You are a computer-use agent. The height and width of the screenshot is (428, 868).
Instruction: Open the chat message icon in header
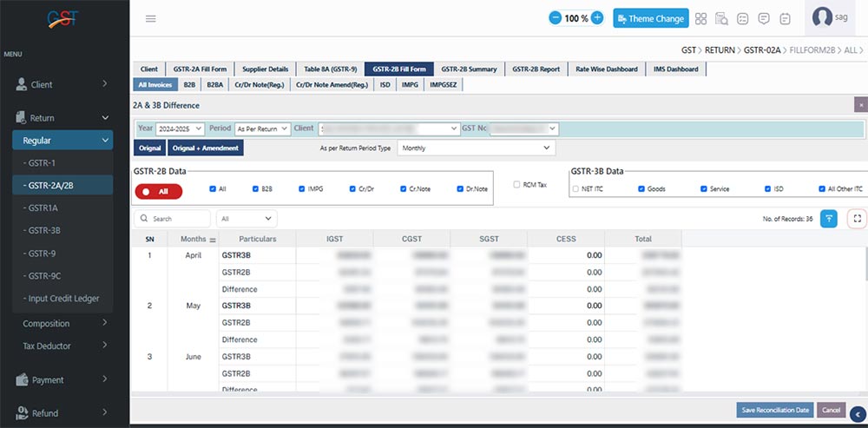(764, 18)
